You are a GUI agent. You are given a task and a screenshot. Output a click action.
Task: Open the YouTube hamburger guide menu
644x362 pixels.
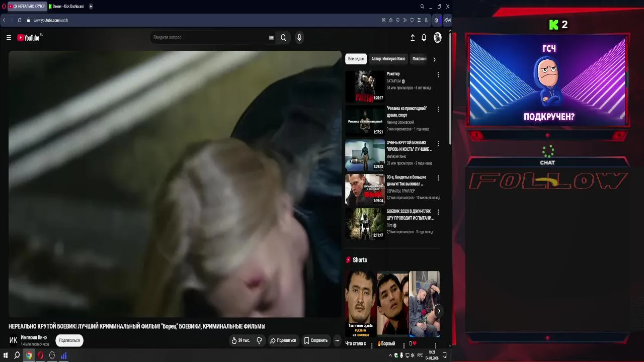pyautogui.click(x=9, y=38)
